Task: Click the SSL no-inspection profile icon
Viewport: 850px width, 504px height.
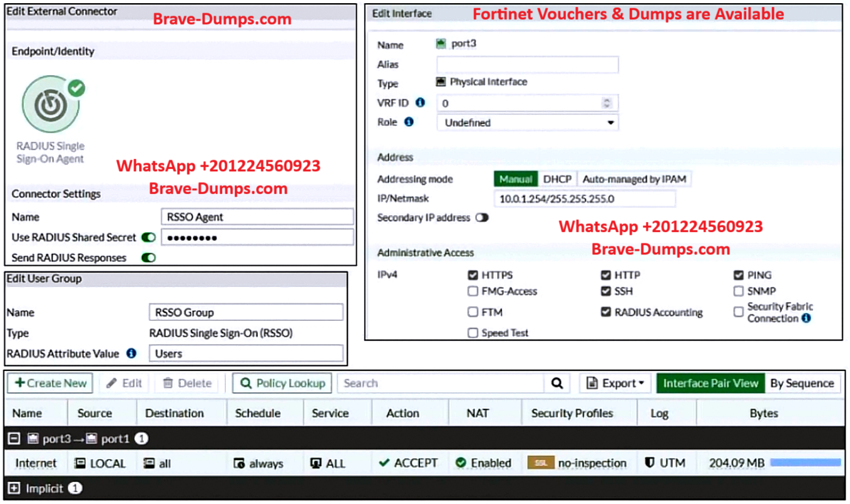Action: pos(541,463)
